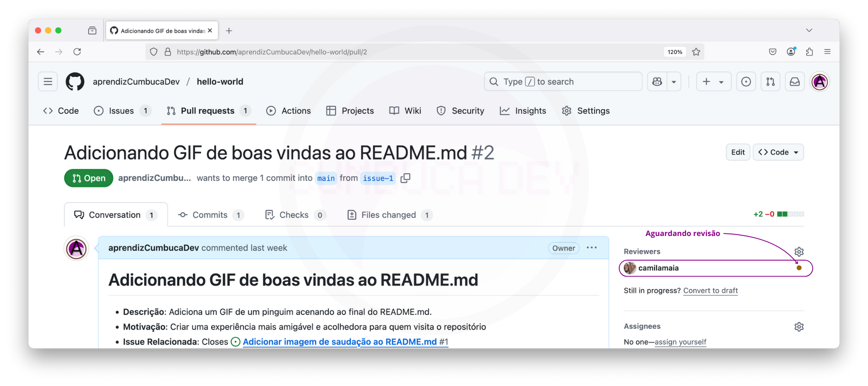Bookmark this page with the star icon
This screenshot has width=868, height=386.
(696, 52)
